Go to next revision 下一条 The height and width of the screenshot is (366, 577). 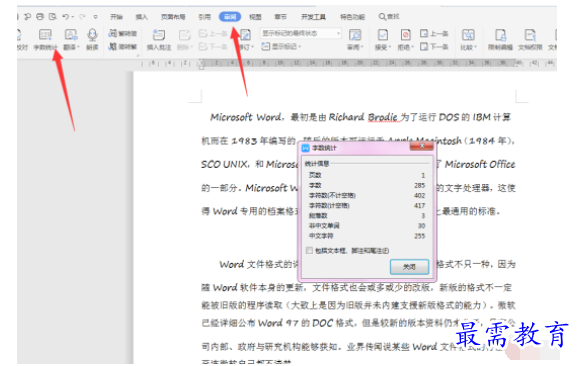tap(434, 47)
